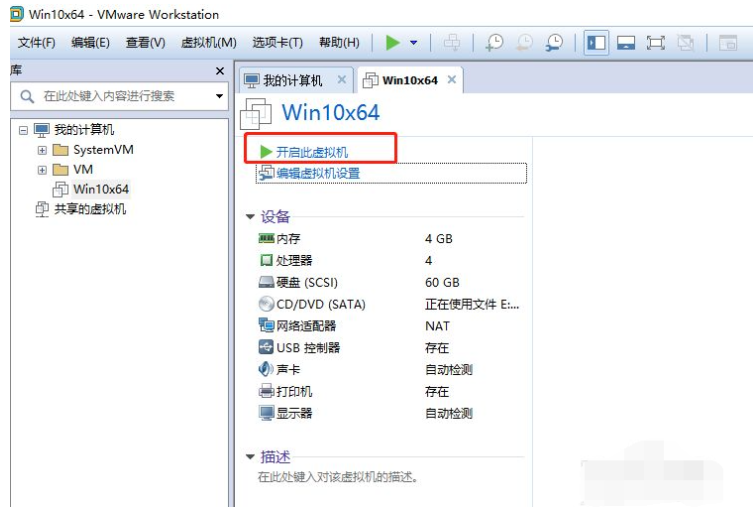Screen dimensions: 753x521
Task: Expand the SystemVM folder
Action: pyautogui.click(x=42, y=150)
